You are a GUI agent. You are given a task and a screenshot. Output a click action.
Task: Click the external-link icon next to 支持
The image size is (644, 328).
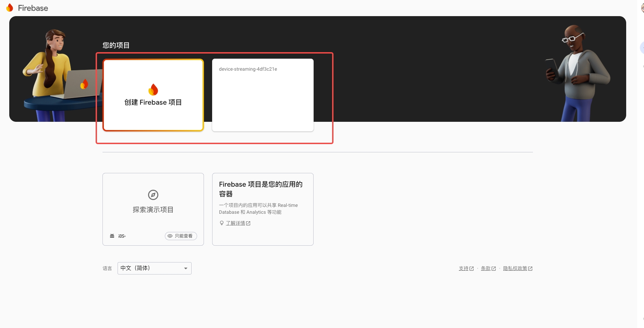[x=472, y=269]
